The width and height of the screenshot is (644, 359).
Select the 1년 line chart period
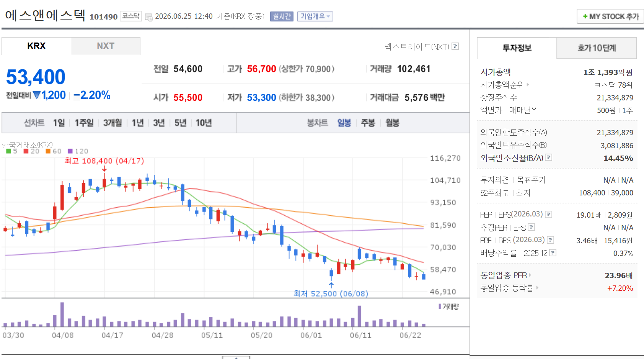click(138, 123)
